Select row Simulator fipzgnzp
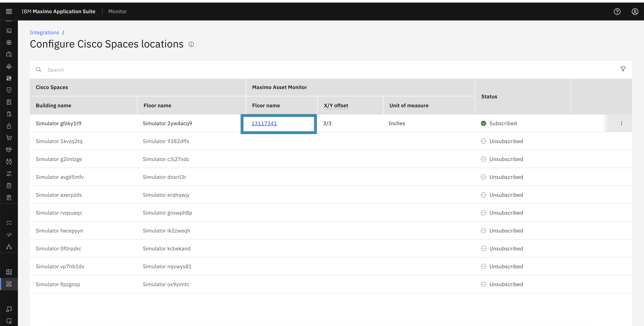Screen dimensions: 644x326 point(331,284)
